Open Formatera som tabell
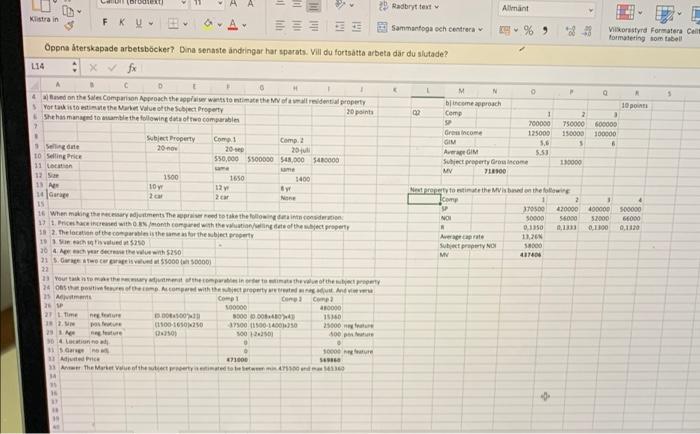This screenshot has width=700, height=434. coord(666,21)
